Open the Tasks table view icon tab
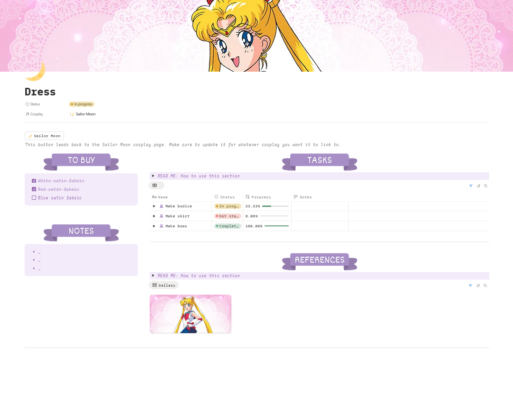The image size is (513, 420). coord(156,186)
